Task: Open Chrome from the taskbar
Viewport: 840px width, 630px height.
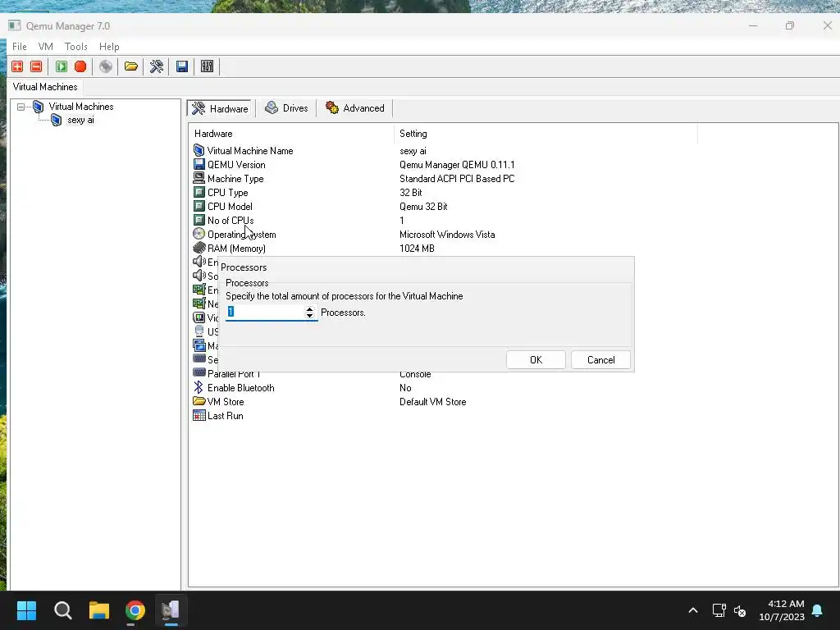Action: [135, 610]
